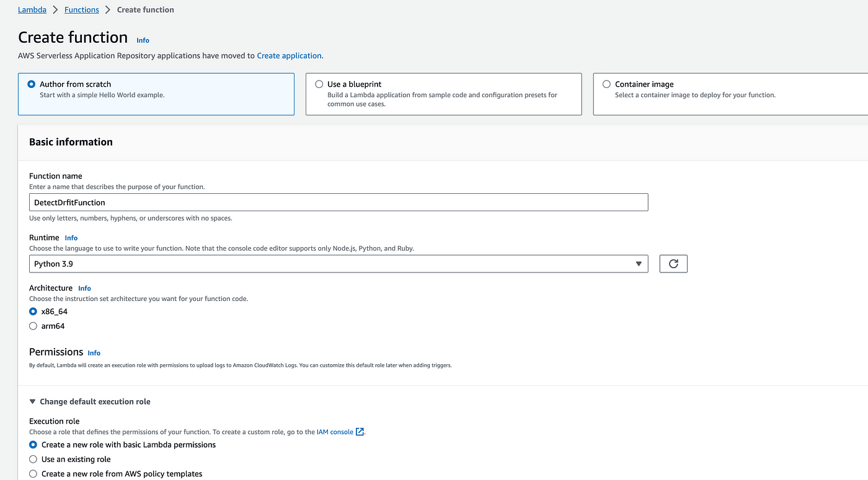This screenshot has height=480, width=868.
Task: Click the breadcrumb chevron after Functions
Action: 108,10
